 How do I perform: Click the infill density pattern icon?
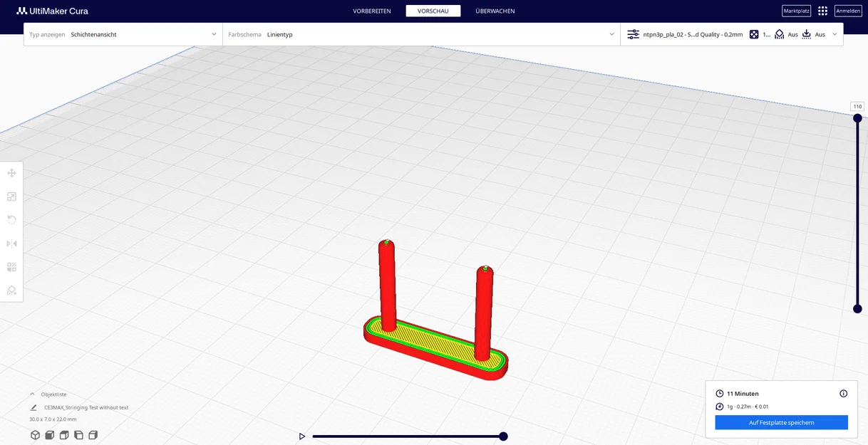coord(754,34)
